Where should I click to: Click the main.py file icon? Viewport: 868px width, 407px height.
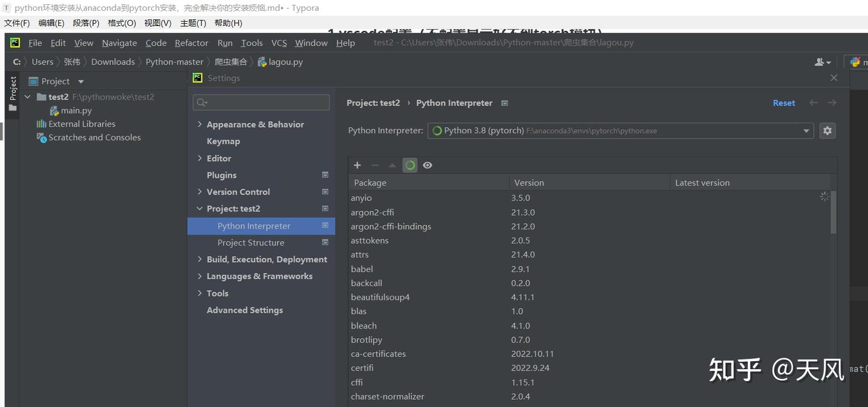52,110
